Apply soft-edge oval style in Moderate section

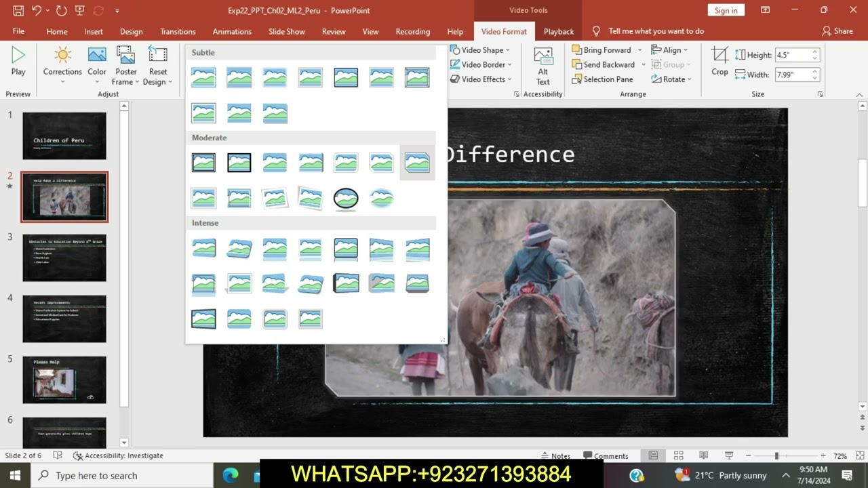[382, 198]
